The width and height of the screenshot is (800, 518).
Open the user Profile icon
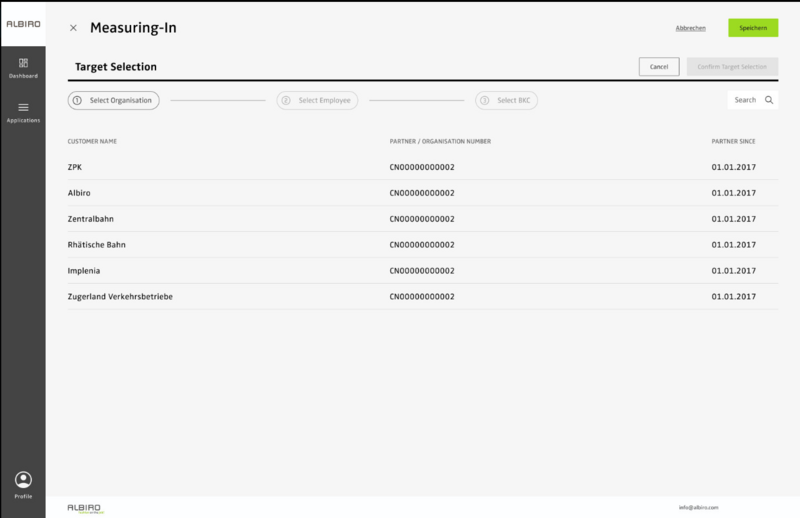click(23, 480)
